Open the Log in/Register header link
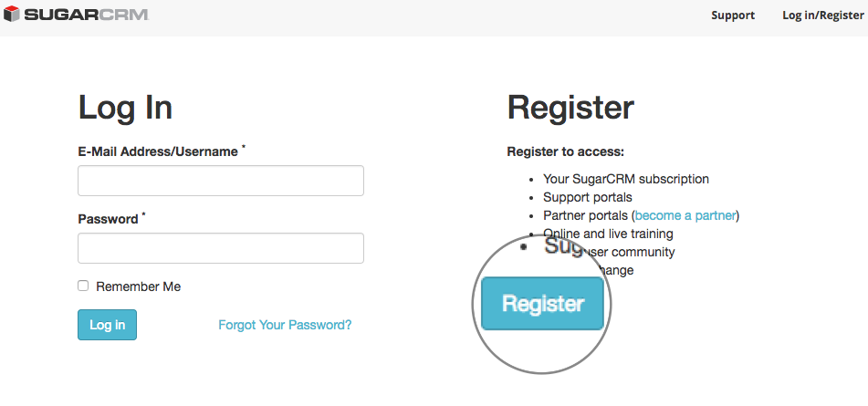The height and width of the screenshot is (406, 868). (823, 16)
